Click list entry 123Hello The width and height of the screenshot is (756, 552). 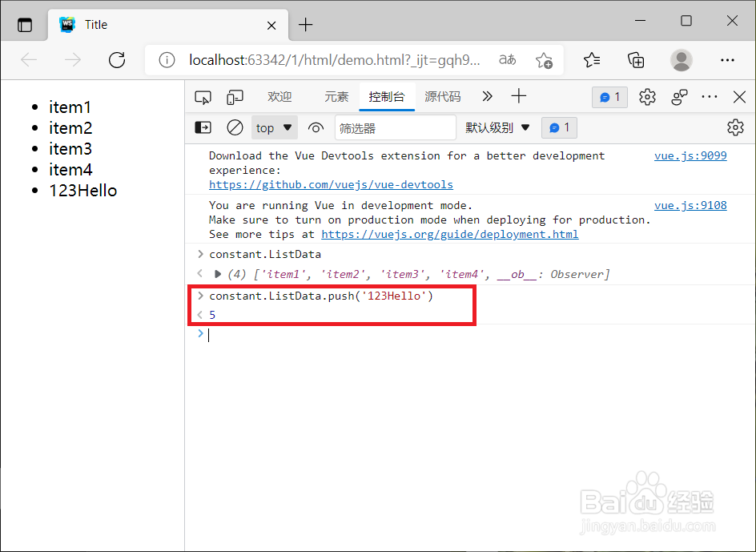point(83,191)
